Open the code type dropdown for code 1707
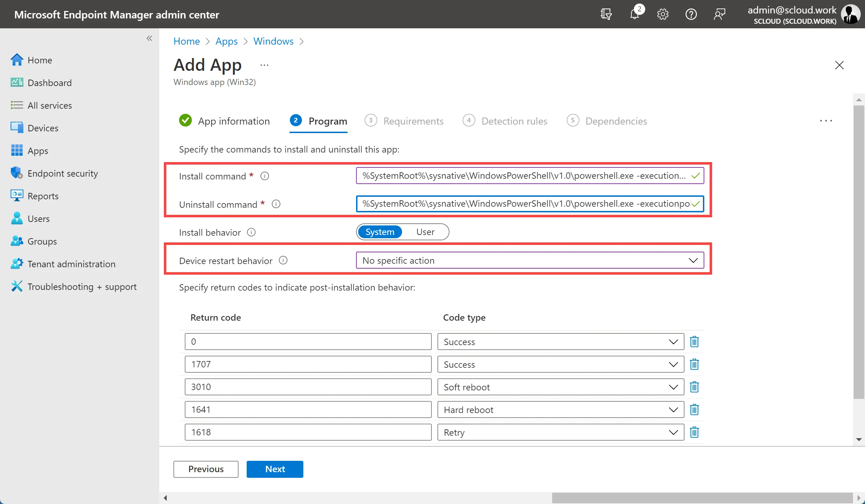The width and height of the screenshot is (865, 504). tap(561, 364)
